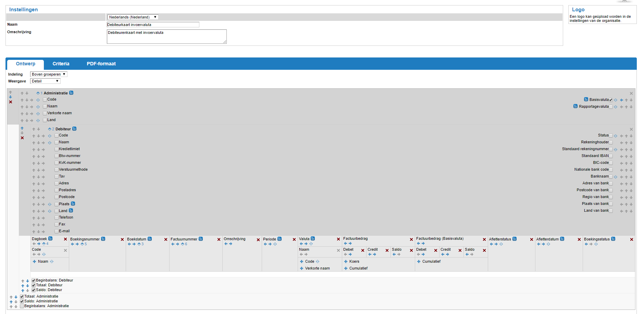Screen dimensions: 644x314
Task: Open the PDF-formaat tab
Action: pyautogui.click(x=101, y=64)
